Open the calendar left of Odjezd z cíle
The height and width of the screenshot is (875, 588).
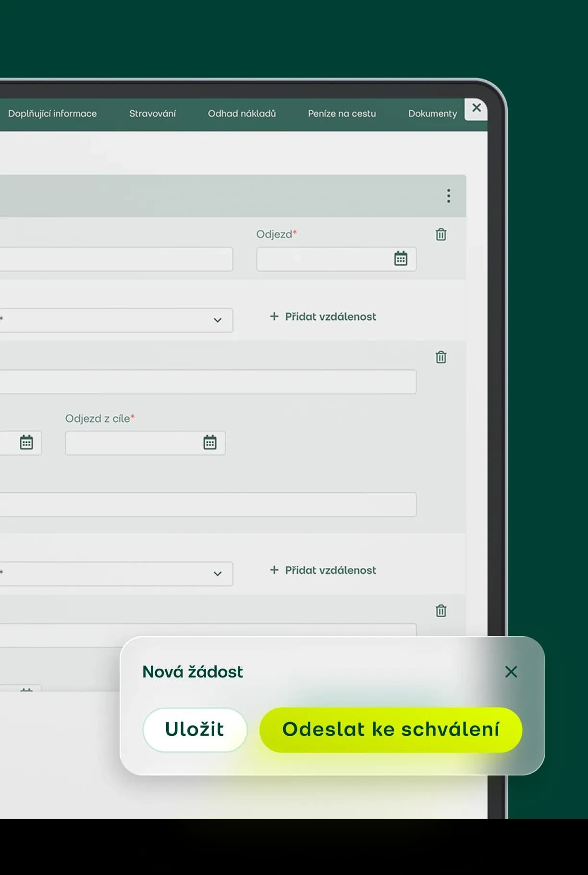(26, 442)
